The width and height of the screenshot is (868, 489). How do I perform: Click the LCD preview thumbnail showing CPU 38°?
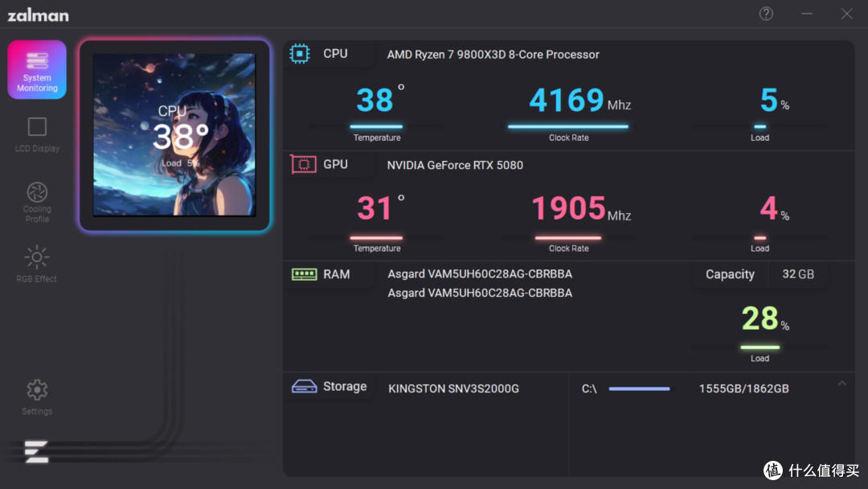pos(174,134)
